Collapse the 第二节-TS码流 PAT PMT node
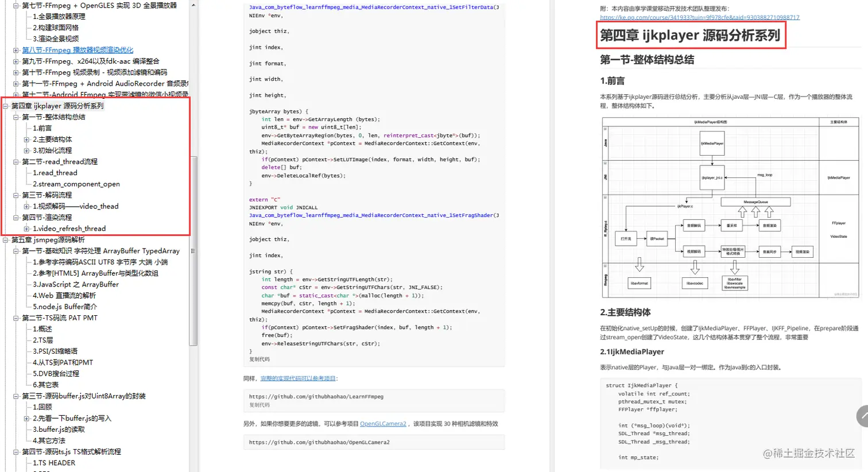 [x=16, y=318]
